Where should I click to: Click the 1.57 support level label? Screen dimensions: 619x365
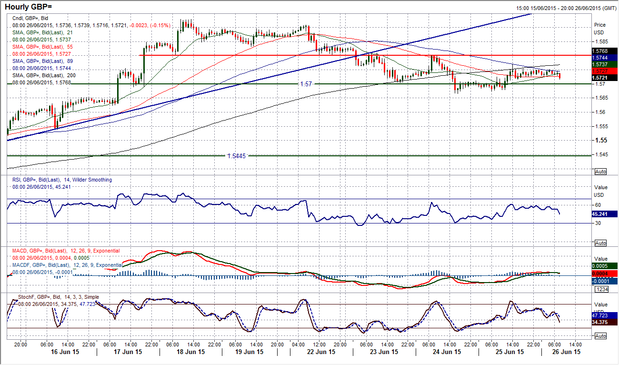306,84
